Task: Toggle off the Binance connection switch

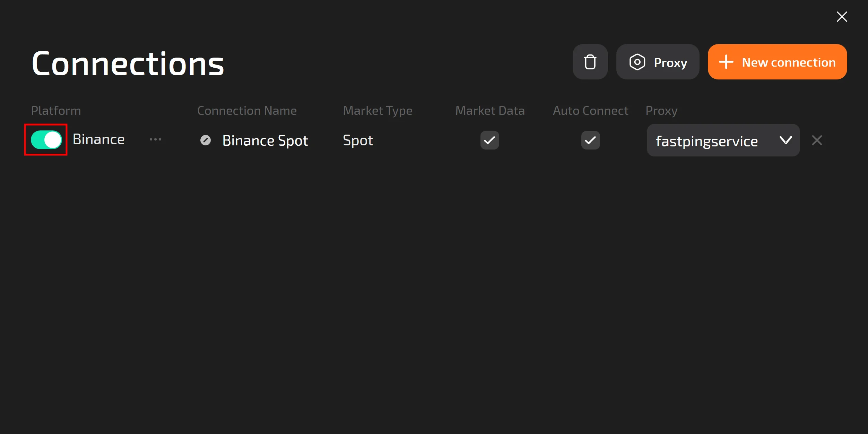Action: click(46, 140)
